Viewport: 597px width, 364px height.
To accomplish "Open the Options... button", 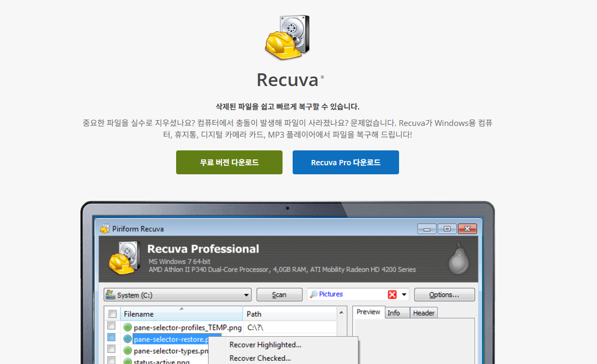I will coord(444,295).
